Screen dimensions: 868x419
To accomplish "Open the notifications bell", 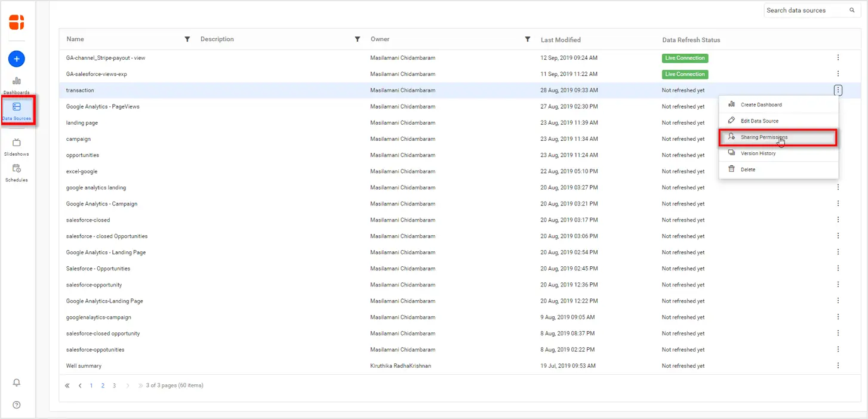I will tap(17, 383).
